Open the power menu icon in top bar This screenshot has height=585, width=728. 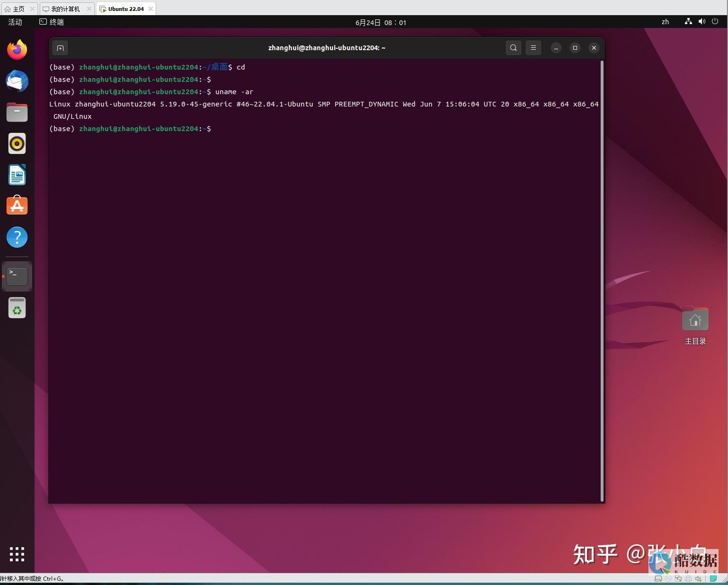point(715,22)
